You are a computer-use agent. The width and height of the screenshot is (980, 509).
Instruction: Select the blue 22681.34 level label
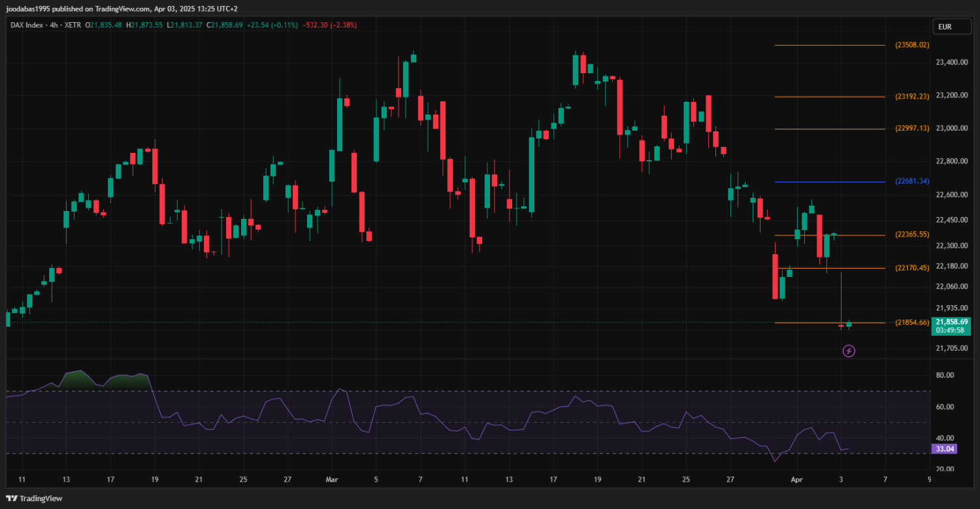click(912, 181)
